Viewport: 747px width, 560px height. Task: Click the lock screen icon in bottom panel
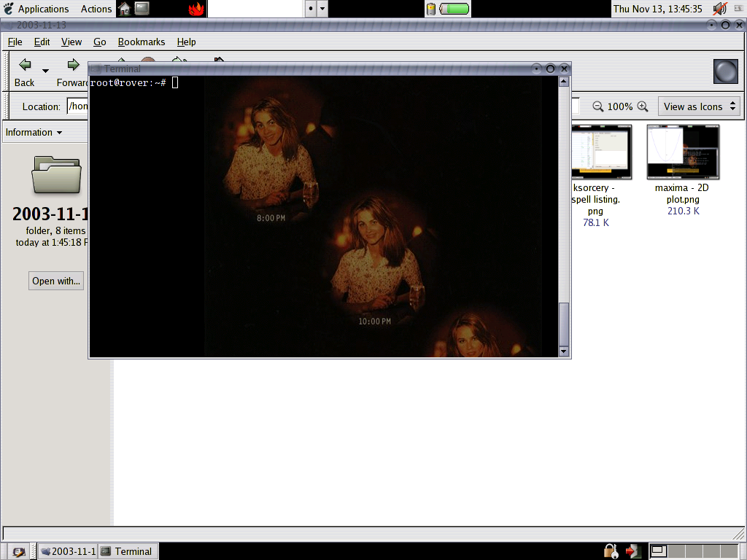pos(611,551)
